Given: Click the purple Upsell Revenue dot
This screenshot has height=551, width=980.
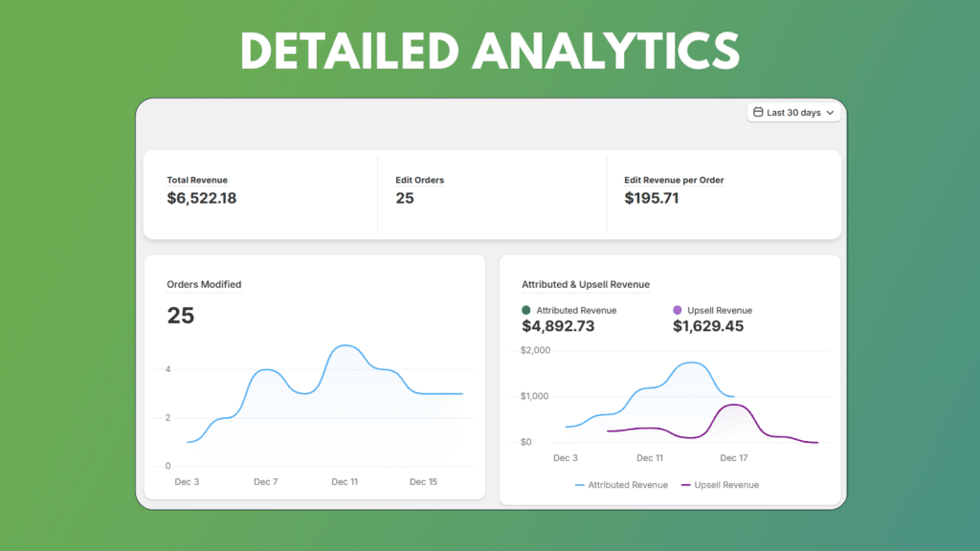Looking at the screenshot, I should (x=678, y=310).
